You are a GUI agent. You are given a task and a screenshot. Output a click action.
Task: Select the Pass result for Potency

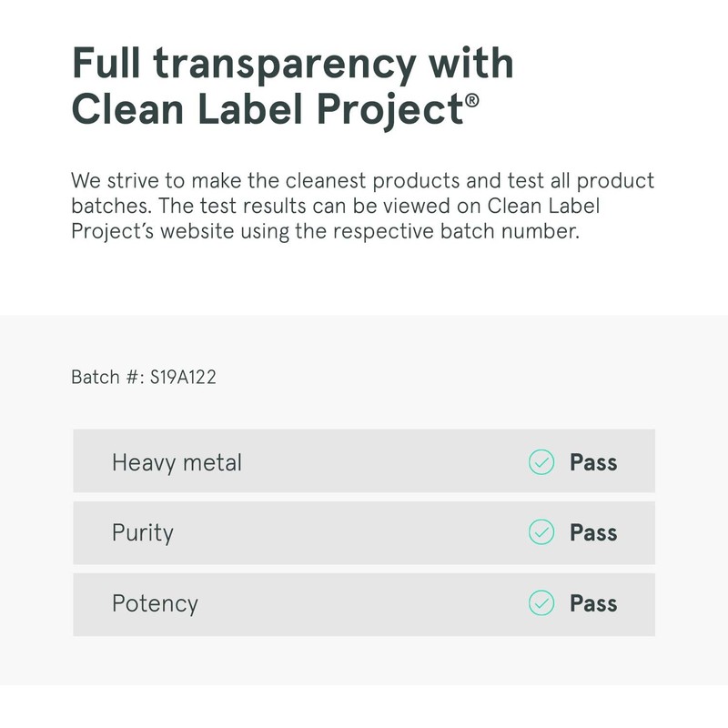(x=593, y=603)
